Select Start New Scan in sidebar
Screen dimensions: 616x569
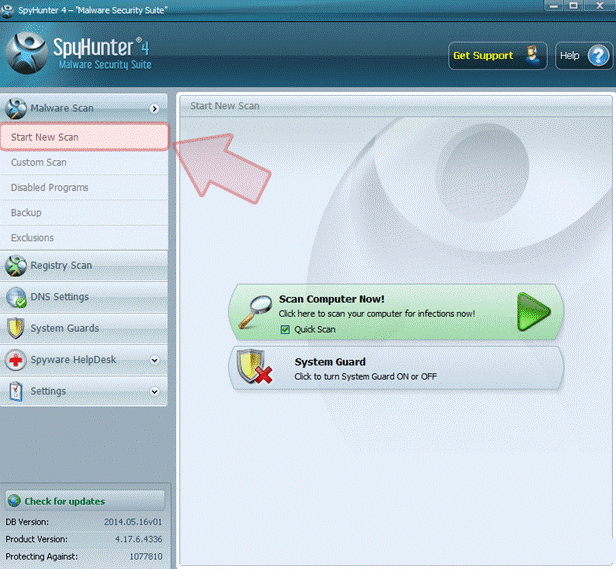[85, 137]
